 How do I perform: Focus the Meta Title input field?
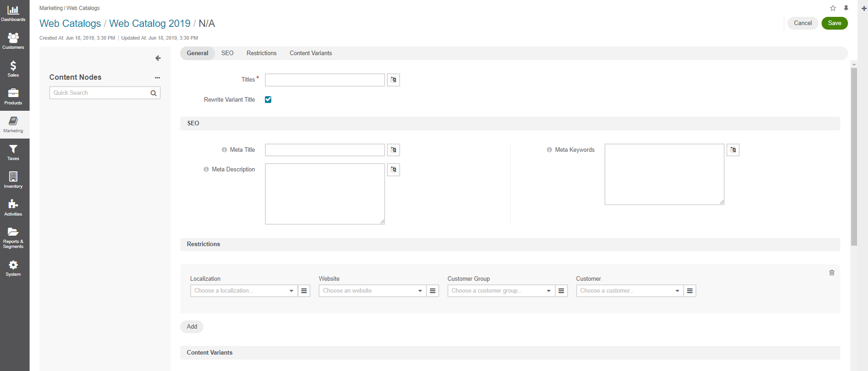click(325, 150)
